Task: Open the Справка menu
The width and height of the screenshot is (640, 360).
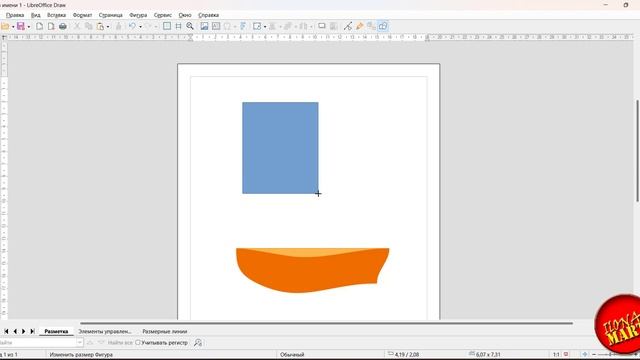Action: click(209, 15)
